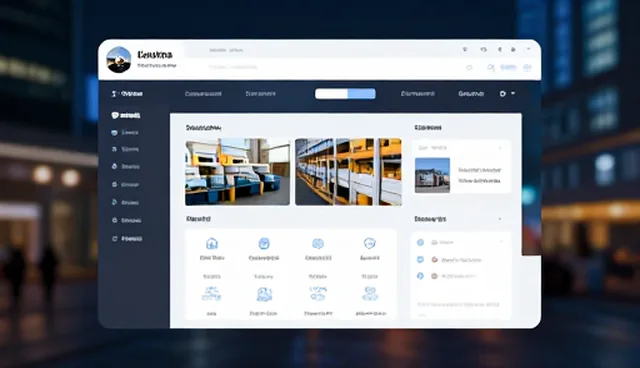
Task: Click the icon of the last sidebar item
Action: click(x=115, y=239)
